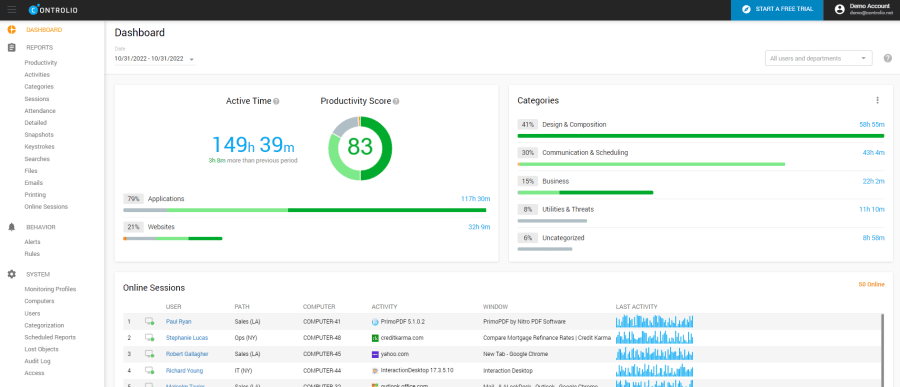900x387 pixels.
Task: Click monitor status icon for Paul Ryan
Action: [x=150, y=322]
